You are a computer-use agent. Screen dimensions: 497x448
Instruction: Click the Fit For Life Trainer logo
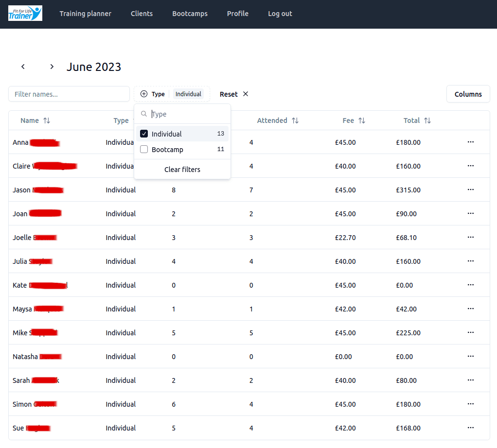click(x=25, y=13)
